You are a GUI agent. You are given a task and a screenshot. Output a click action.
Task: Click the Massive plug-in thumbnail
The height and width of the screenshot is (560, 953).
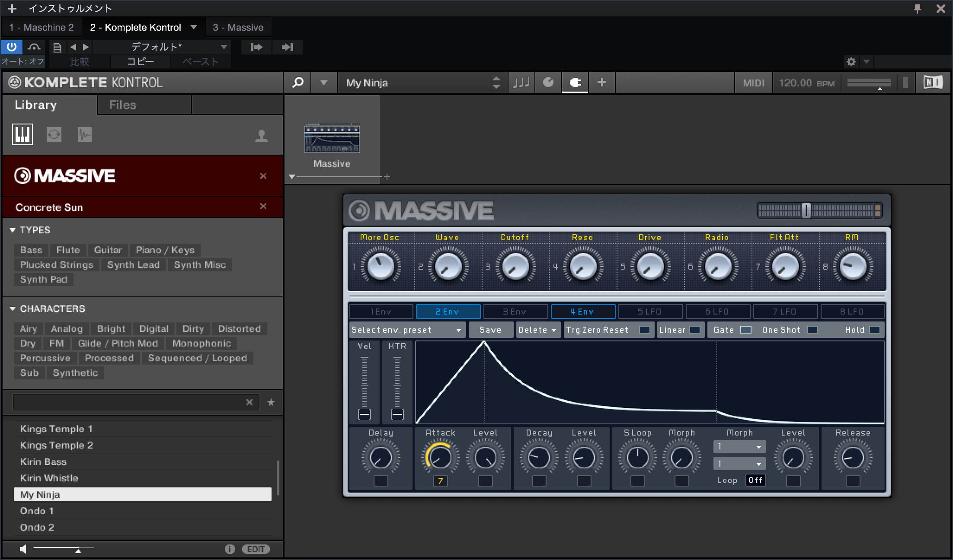pyautogui.click(x=332, y=139)
